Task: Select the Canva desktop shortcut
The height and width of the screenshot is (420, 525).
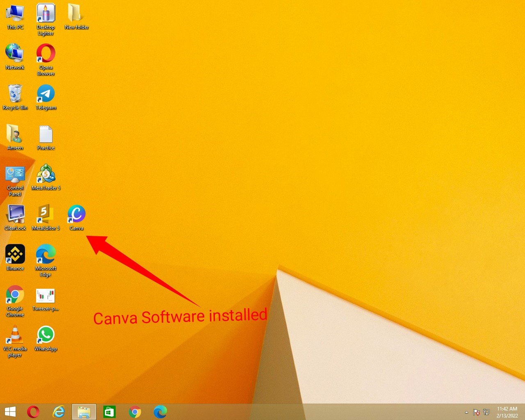Action: [x=76, y=217]
